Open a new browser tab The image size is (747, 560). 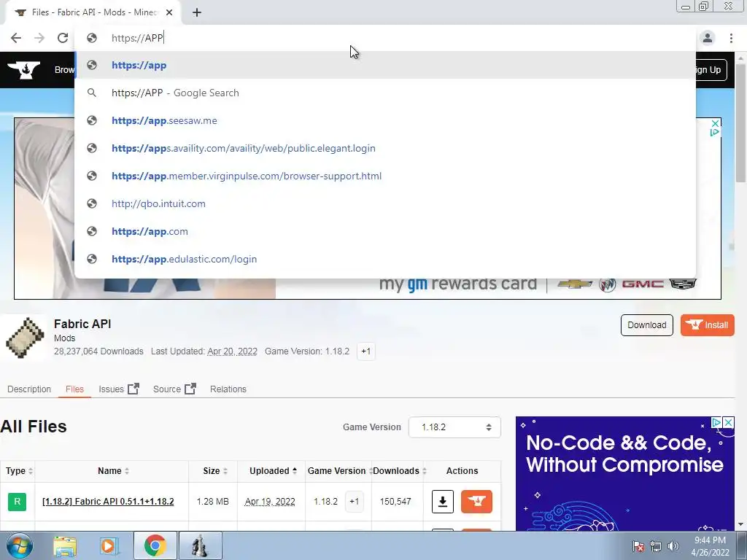coord(197,12)
